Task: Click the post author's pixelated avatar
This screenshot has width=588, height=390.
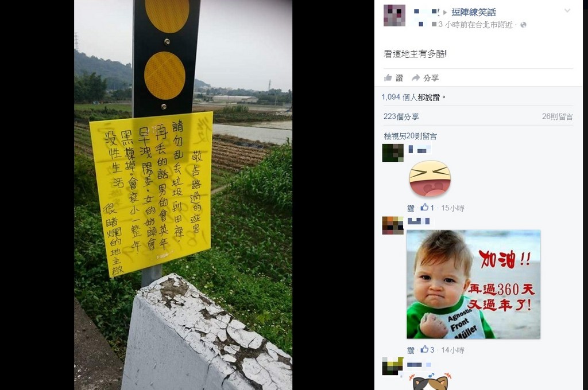Action: [394, 15]
